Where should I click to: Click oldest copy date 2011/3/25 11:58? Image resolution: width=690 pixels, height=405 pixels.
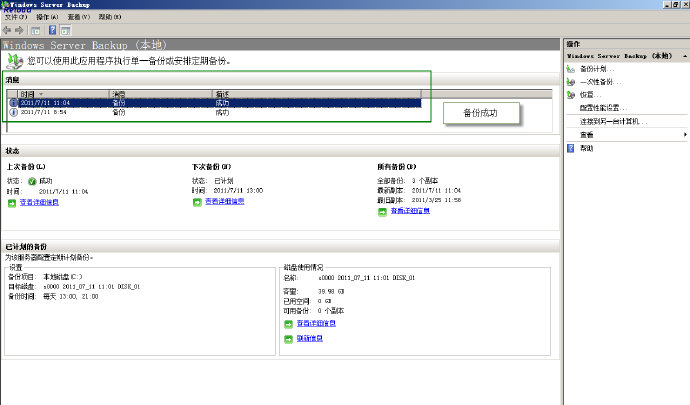point(436,200)
